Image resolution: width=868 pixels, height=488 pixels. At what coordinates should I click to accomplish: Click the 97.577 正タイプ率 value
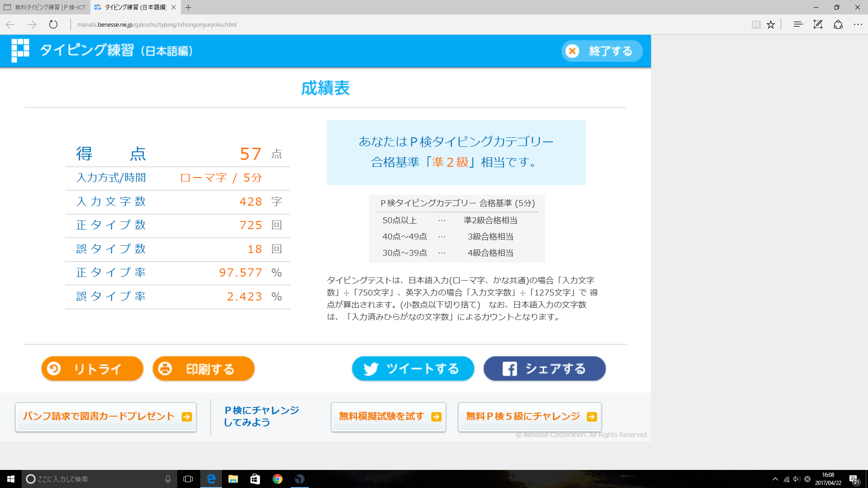(x=241, y=272)
